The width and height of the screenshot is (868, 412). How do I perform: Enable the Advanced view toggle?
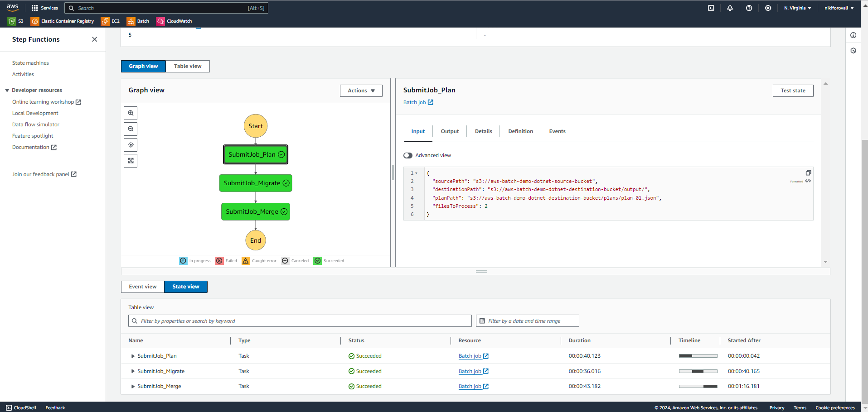[408, 155]
